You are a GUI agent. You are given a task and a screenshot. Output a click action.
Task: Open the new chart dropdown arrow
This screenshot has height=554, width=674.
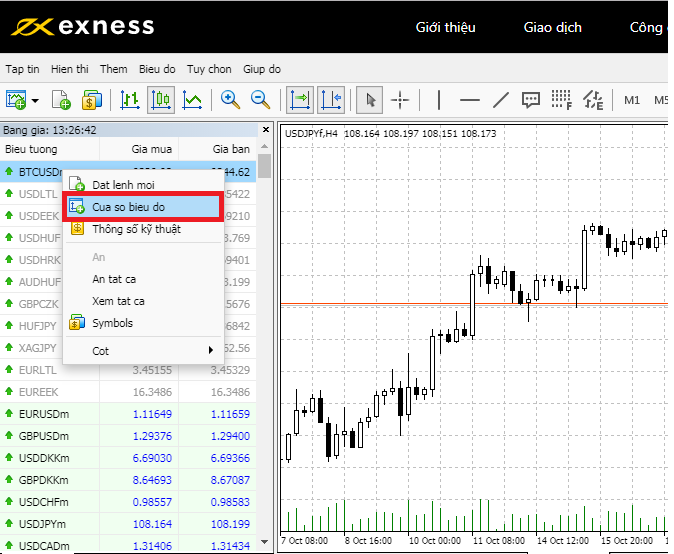point(35,101)
